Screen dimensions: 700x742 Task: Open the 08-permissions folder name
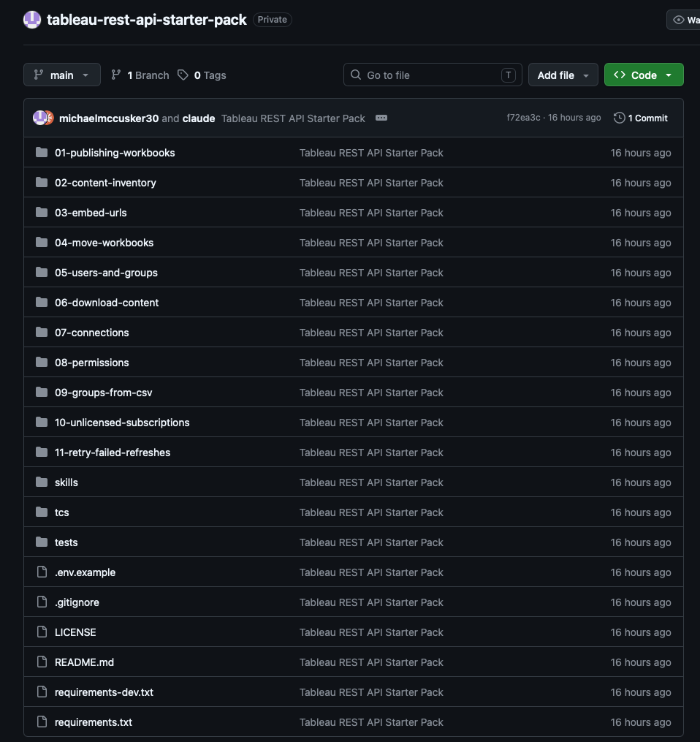coord(92,362)
